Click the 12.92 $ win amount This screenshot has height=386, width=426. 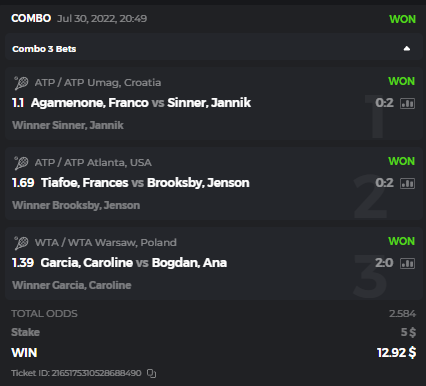coord(396,352)
